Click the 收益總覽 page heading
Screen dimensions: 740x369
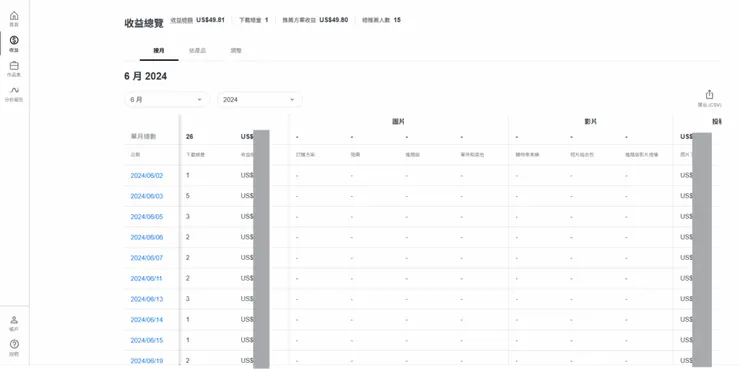pos(144,23)
